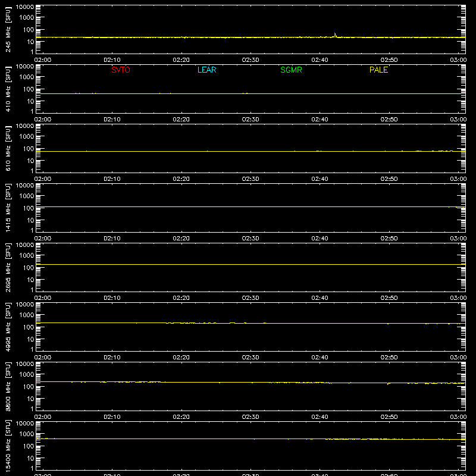Click the 100 y-axis value on 4995 MHz plot
Screen dimensions: 476x476
coord(29,327)
